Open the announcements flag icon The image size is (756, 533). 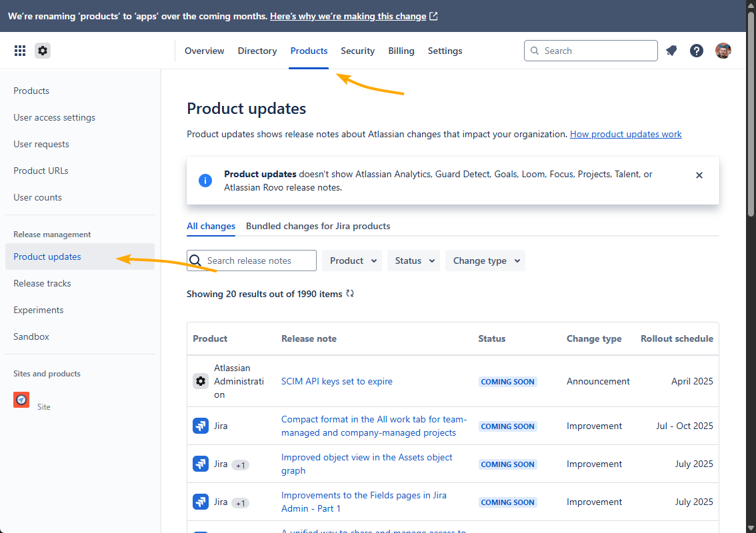coord(671,51)
